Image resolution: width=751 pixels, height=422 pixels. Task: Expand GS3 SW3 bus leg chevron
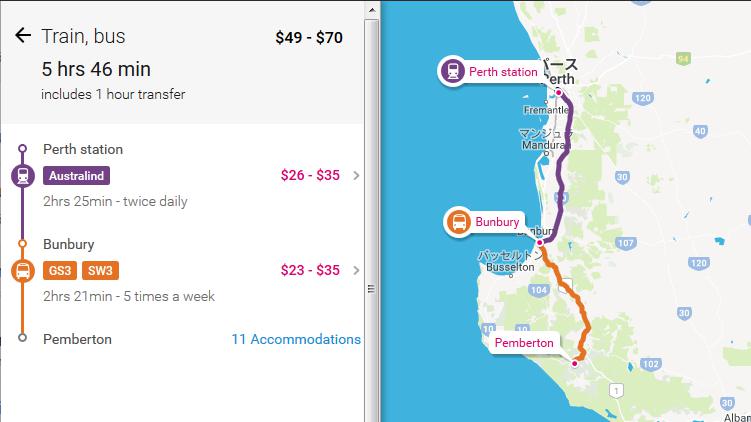(356, 271)
